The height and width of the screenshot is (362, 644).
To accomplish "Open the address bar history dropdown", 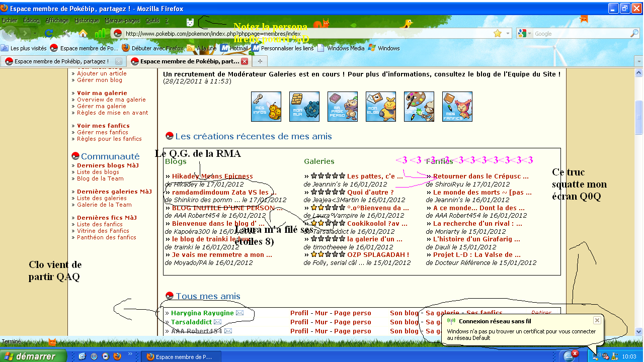I will (x=508, y=33).
